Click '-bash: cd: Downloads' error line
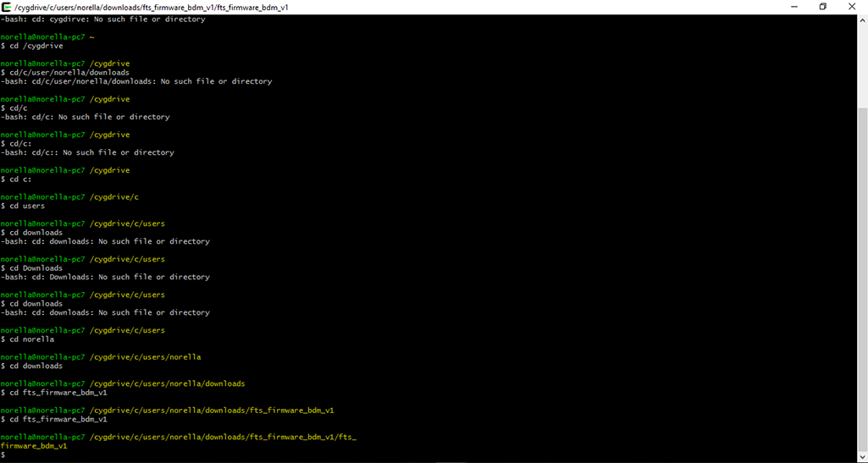 pos(105,277)
